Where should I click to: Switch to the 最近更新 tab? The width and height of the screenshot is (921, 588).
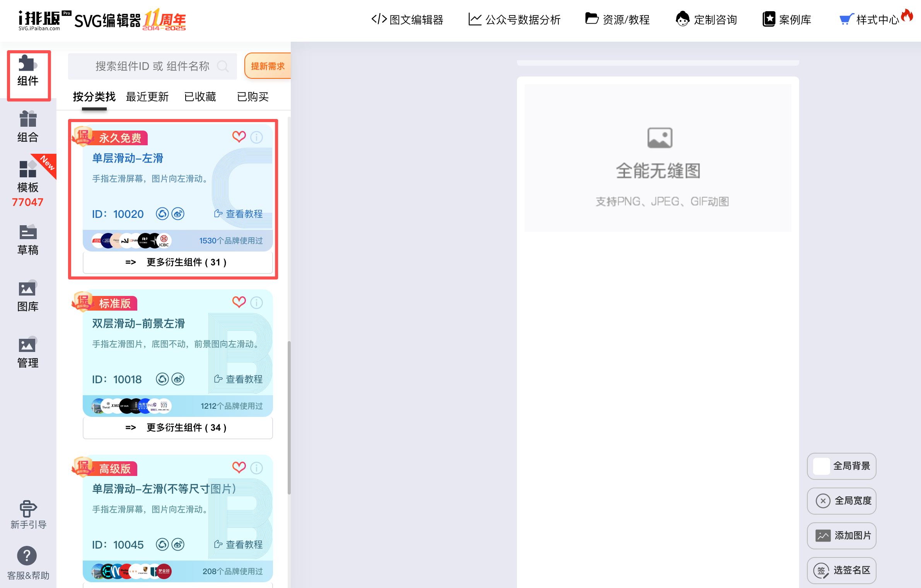[147, 97]
